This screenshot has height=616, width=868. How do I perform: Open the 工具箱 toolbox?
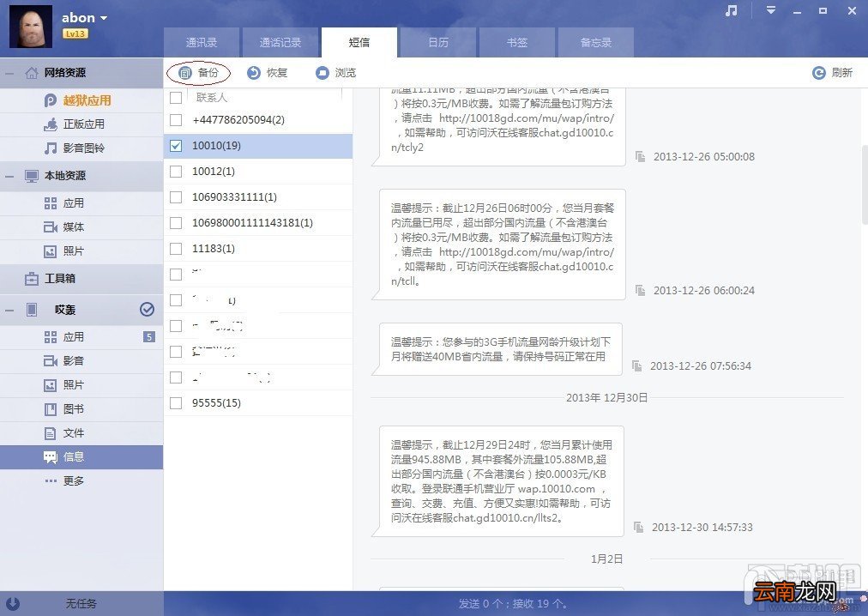pos(81,278)
